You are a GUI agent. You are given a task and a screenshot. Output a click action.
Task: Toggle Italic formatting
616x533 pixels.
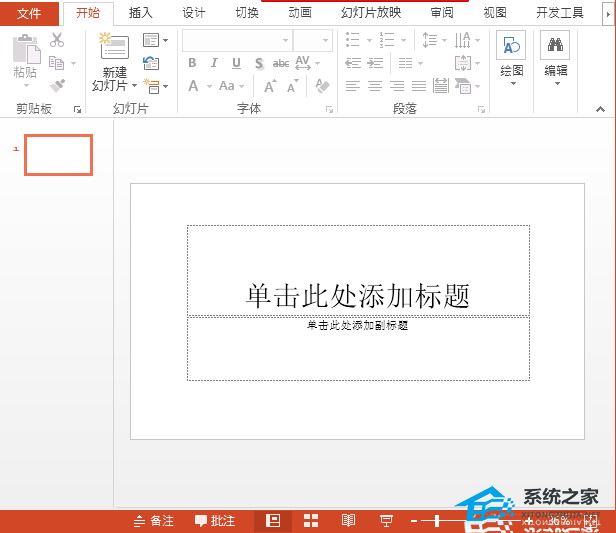click(214, 63)
